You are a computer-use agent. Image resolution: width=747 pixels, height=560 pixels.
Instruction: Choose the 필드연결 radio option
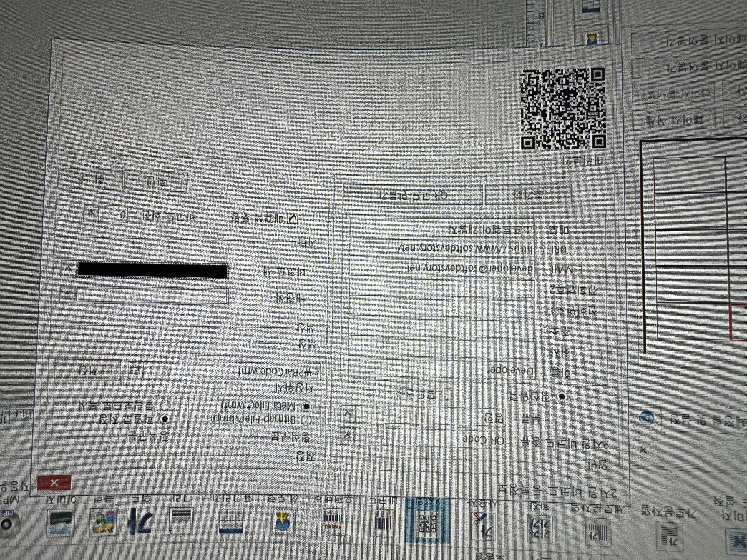coord(447,394)
